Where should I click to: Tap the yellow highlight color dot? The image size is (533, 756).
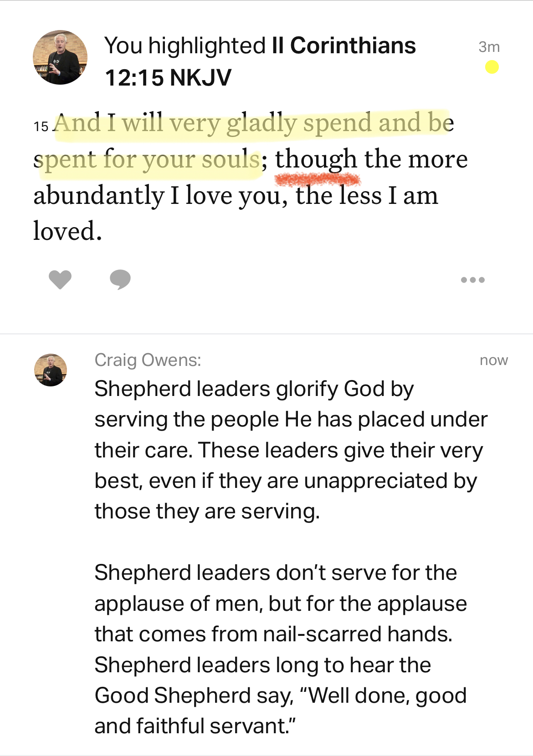[492, 67]
